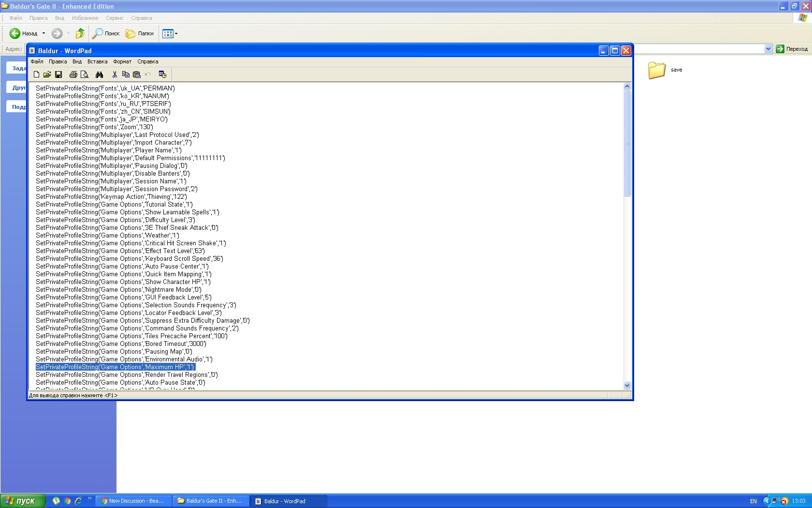Save the document with the floppy icon
Viewport: 812px width, 508px height.
(58, 75)
